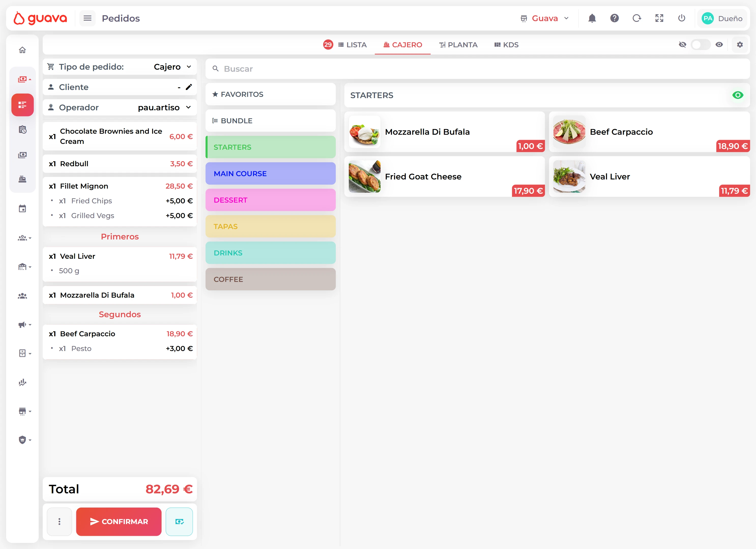This screenshot has height=549, width=756.
Task: Click the power/logout icon in header
Action: click(682, 18)
